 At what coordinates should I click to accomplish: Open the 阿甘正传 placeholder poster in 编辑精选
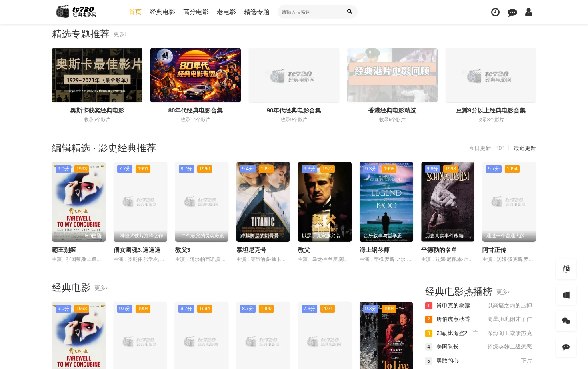click(x=509, y=202)
